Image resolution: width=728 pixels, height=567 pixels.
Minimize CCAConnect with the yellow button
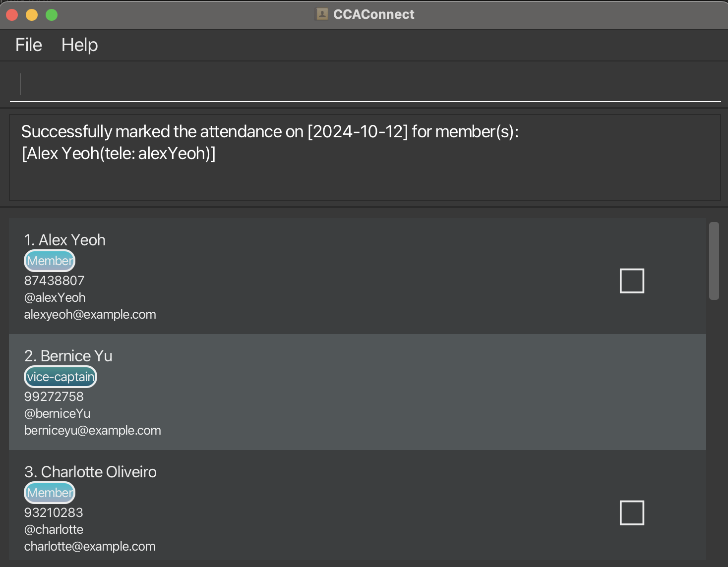tap(32, 15)
